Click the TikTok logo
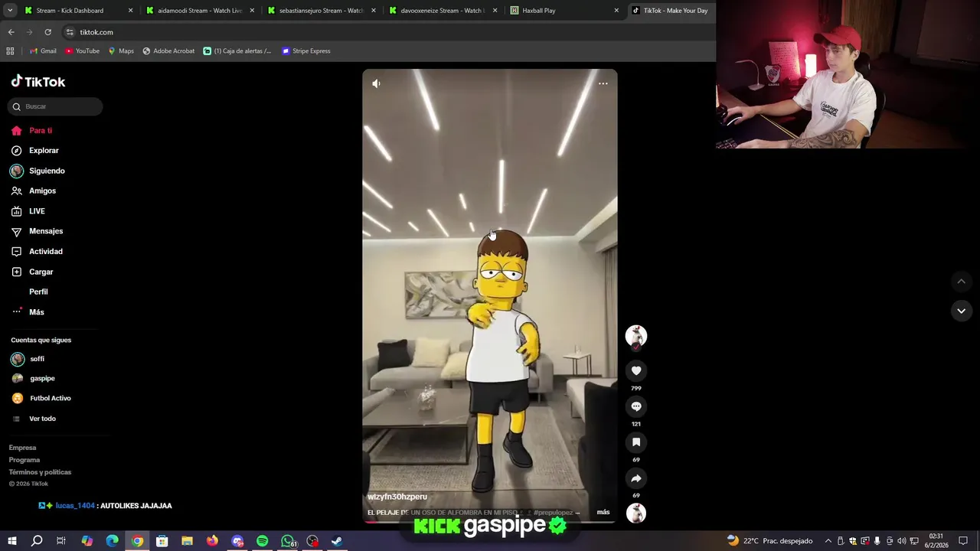The height and width of the screenshot is (551, 980). point(38,82)
